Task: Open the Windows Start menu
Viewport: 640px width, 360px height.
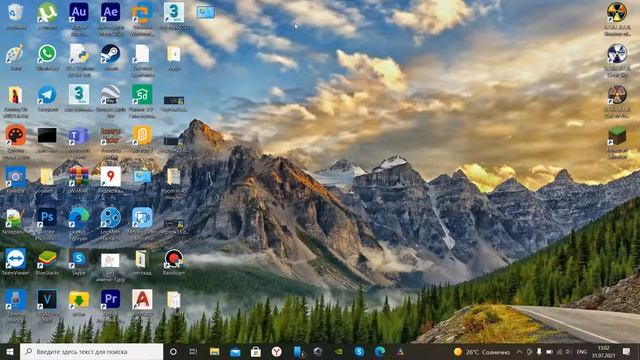Action: (x=10, y=351)
